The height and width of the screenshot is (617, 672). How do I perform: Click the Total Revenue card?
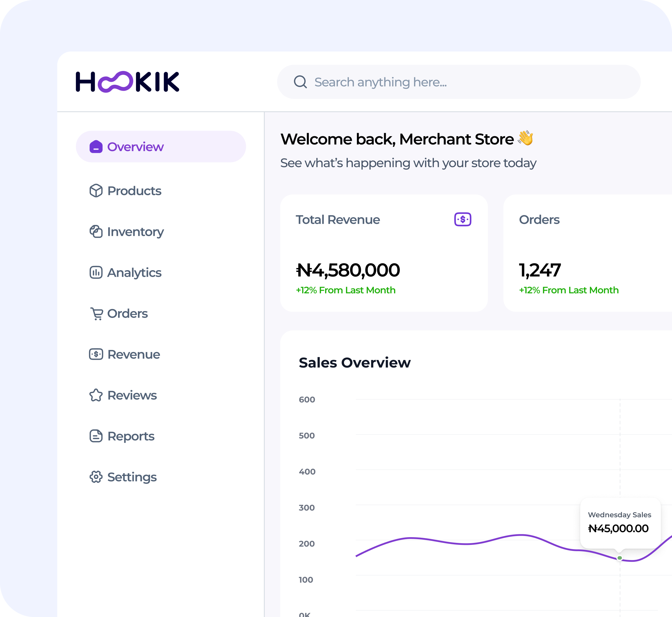(x=384, y=253)
